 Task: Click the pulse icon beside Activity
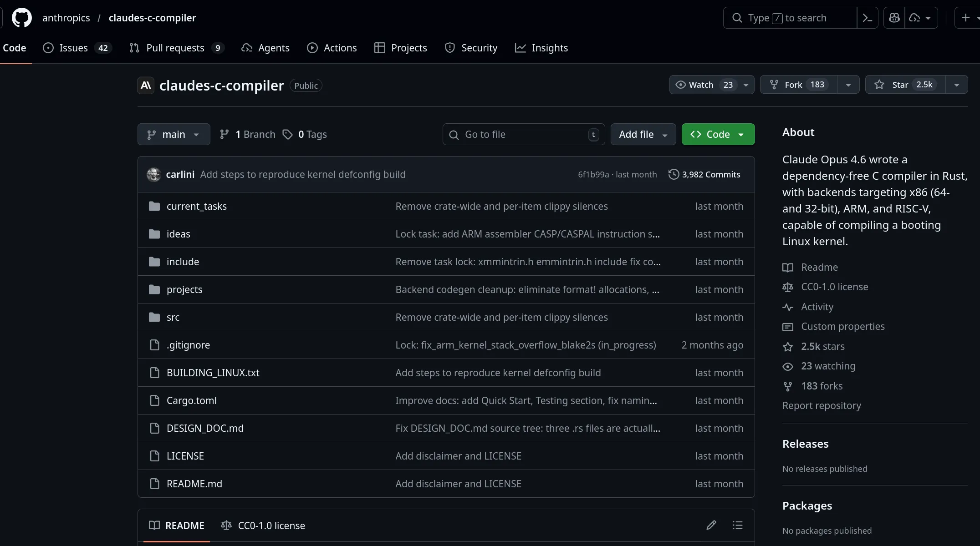click(788, 307)
